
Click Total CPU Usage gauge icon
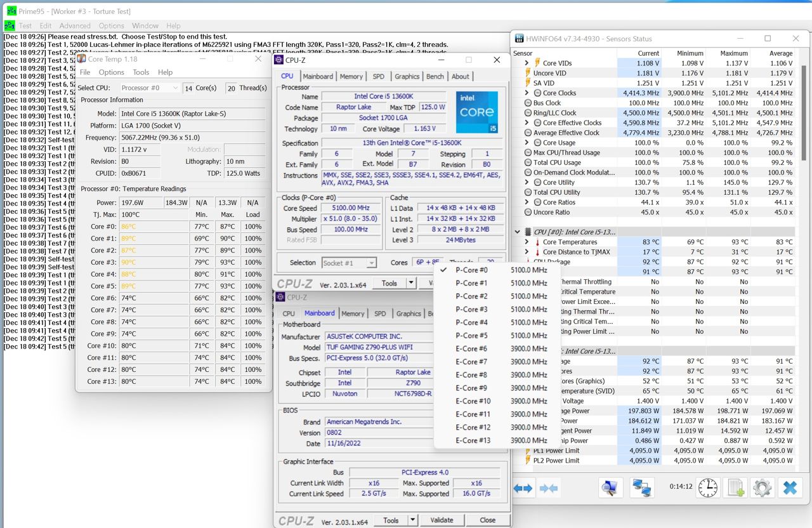pos(527,162)
